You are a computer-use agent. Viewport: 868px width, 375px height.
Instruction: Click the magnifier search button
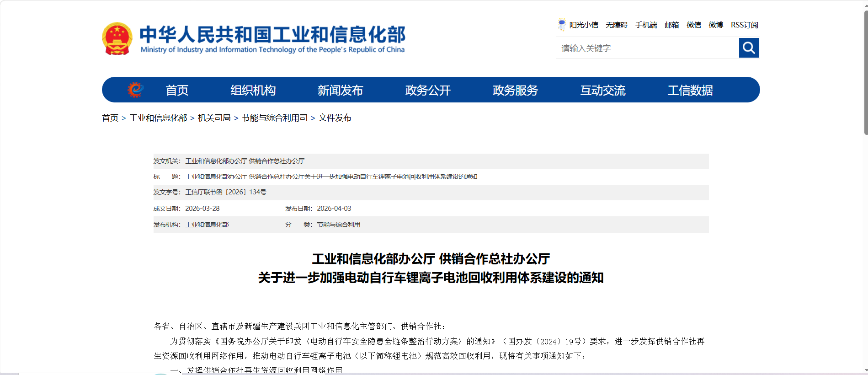pyautogui.click(x=748, y=48)
